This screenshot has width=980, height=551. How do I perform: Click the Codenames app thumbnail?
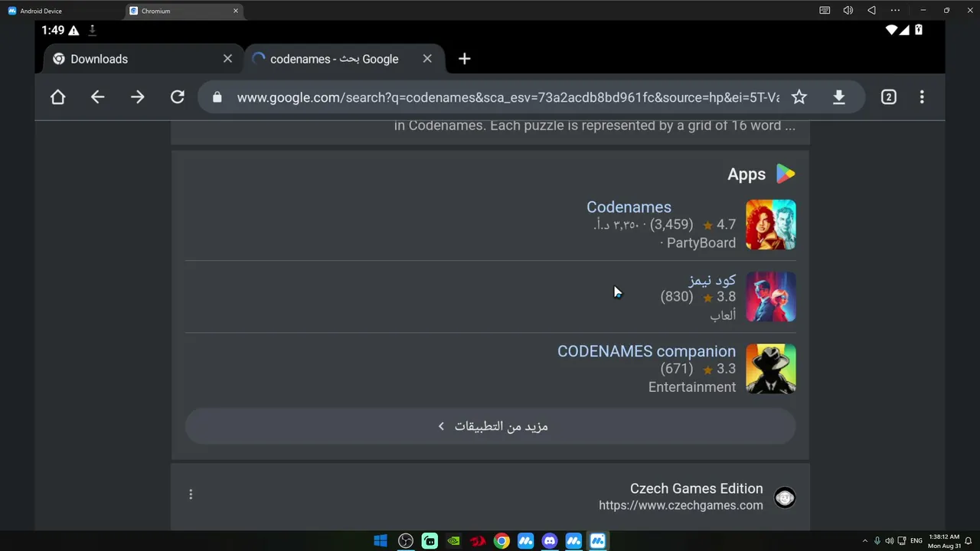coord(771,225)
